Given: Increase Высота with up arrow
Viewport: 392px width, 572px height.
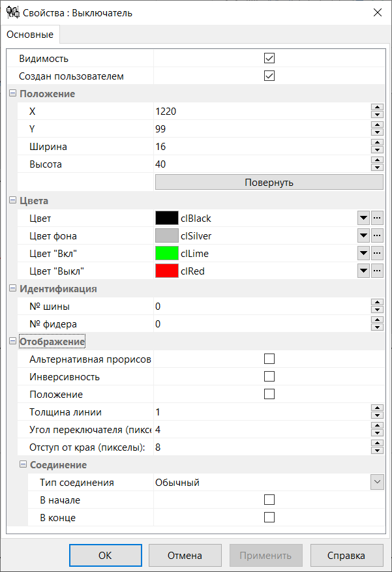Looking at the screenshot, I should (x=377, y=160).
